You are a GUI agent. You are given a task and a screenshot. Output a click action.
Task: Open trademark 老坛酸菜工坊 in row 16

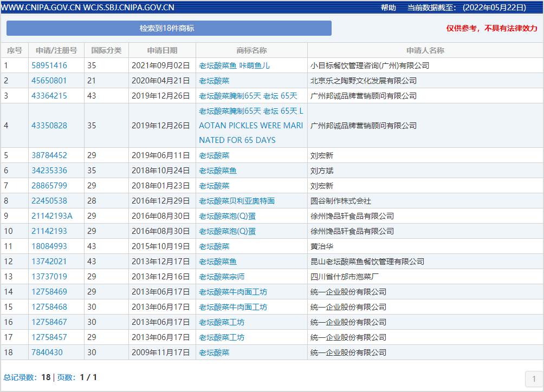pos(222,322)
